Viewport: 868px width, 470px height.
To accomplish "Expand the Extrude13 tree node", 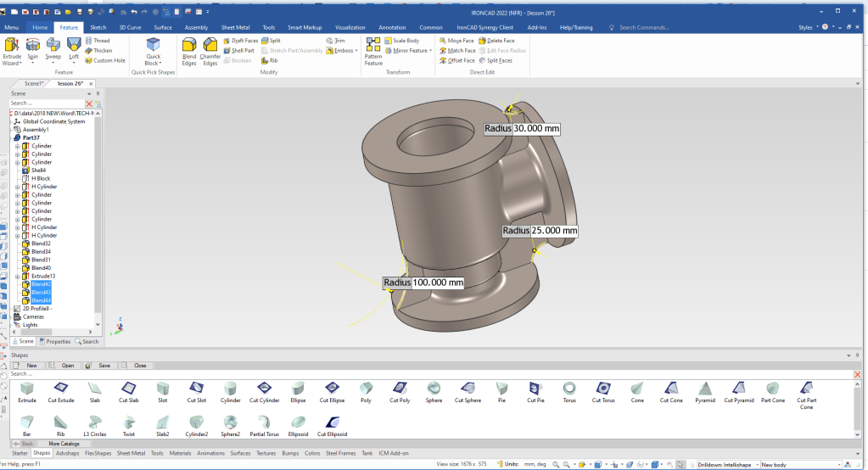I will 17,277.
